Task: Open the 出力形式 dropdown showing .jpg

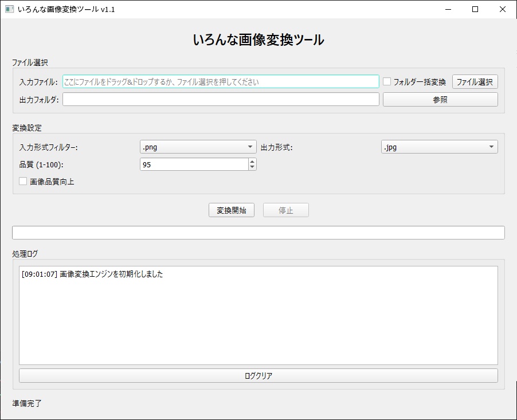Action: 492,147
